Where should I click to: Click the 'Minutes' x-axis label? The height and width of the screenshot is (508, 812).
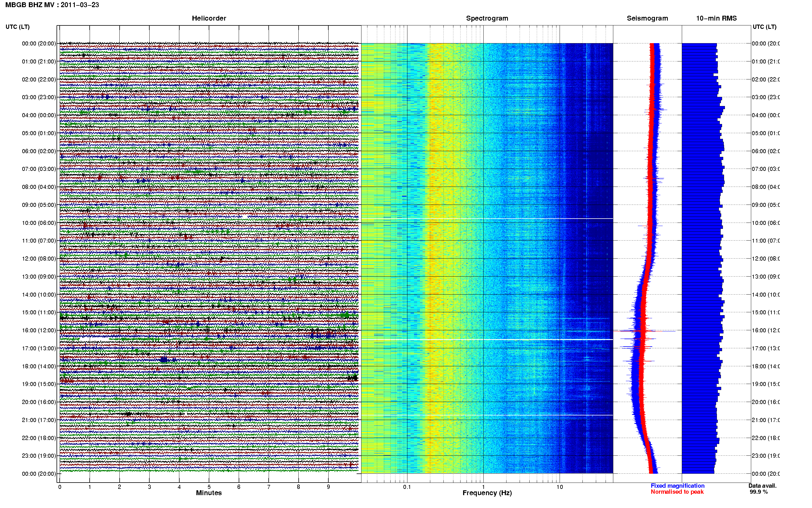pos(209,493)
